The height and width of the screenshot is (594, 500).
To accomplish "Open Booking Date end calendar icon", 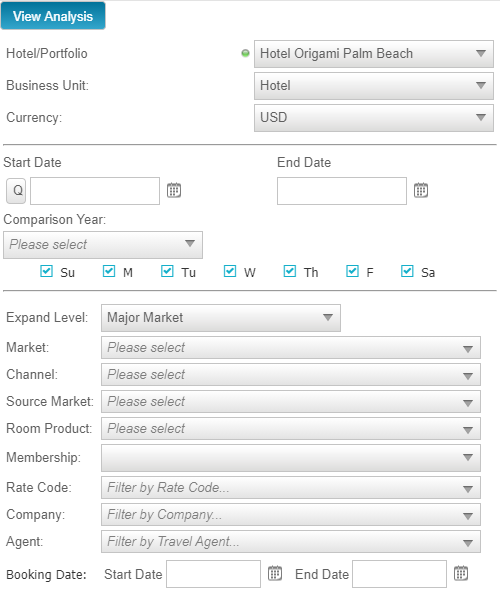I will tap(461, 573).
